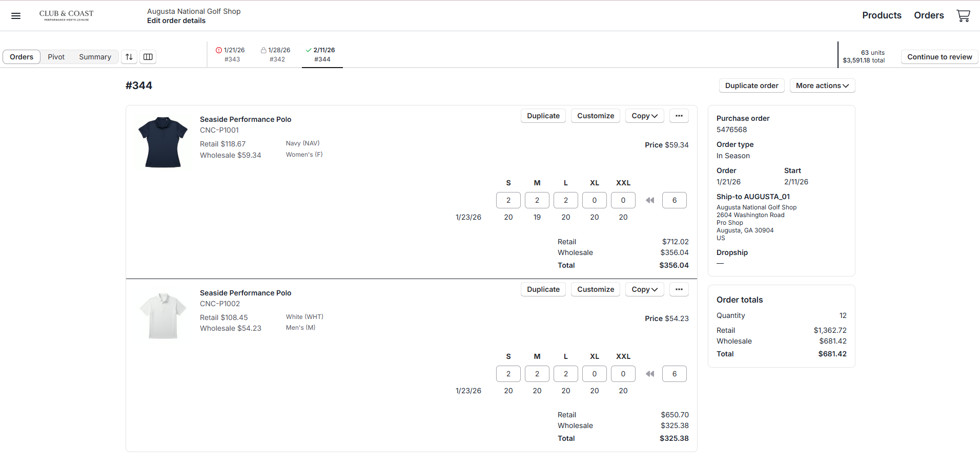980x469 pixels.
Task: Click the navy polo product thumbnail
Action: pyautogui.click(x=163, y=142)
